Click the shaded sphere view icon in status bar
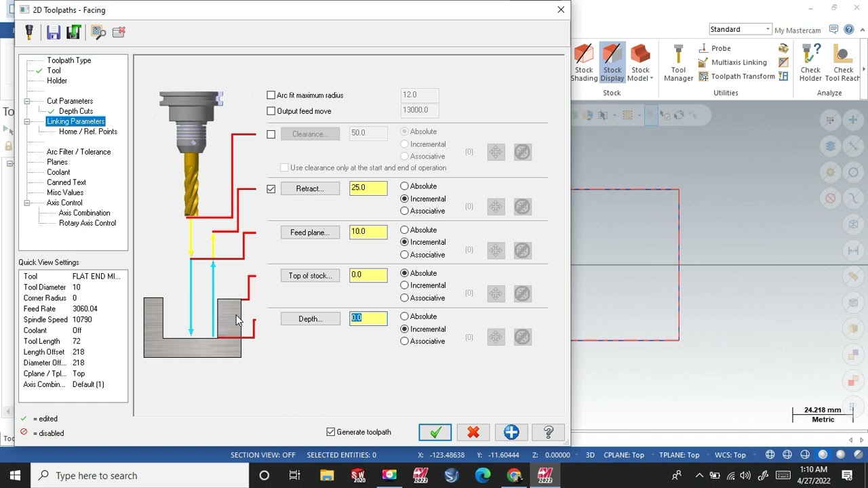 coord(823,455)
